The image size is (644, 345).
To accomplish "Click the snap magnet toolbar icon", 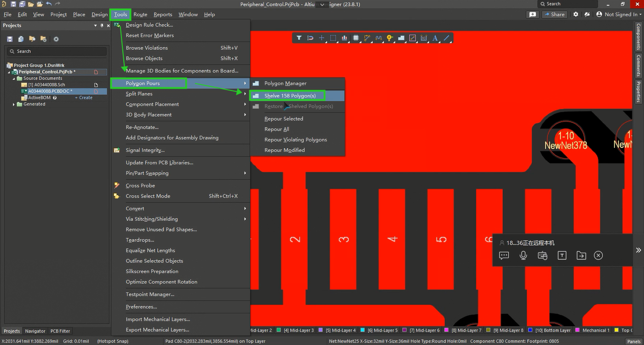I will click(x=310, y=38).
